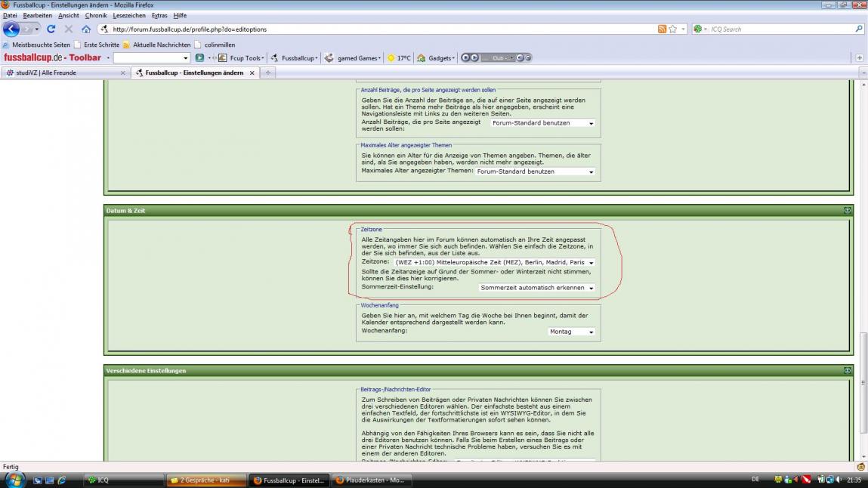Collapse the Verschiedene Einstellungen section
This screenshot has width=868, height=488.
click(x=848, y=371)
